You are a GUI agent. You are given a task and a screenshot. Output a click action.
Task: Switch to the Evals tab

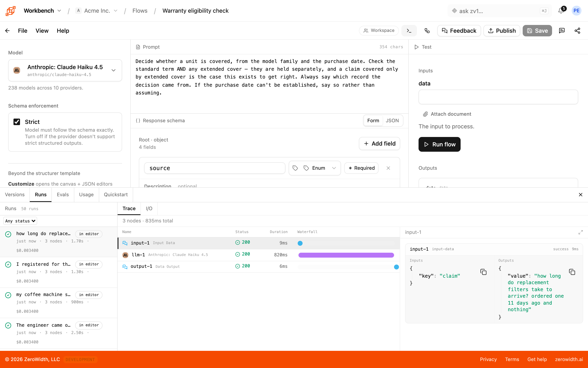[63, 195]
